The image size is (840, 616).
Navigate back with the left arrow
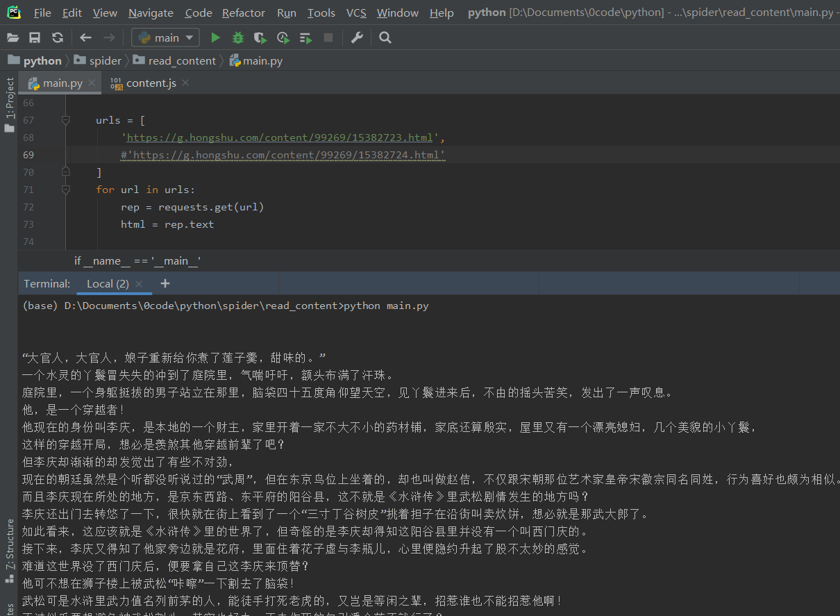pos(85,38)
